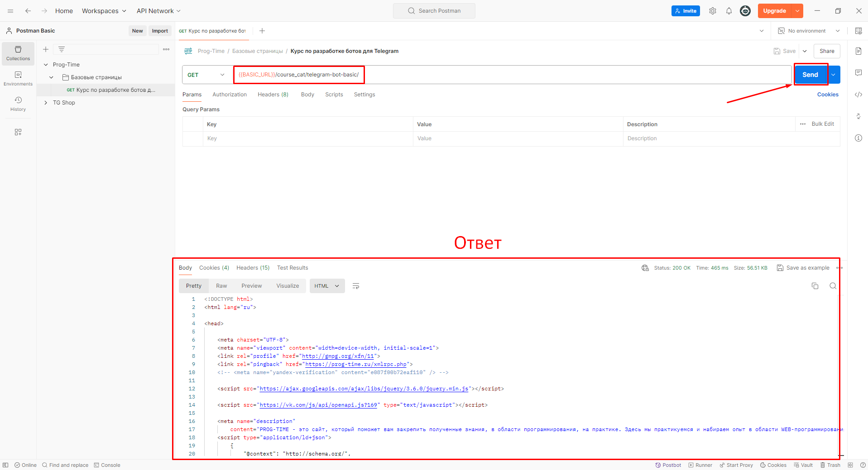Screen dimensions: 868x470
Task: Click the Import button
Action: 160,31
